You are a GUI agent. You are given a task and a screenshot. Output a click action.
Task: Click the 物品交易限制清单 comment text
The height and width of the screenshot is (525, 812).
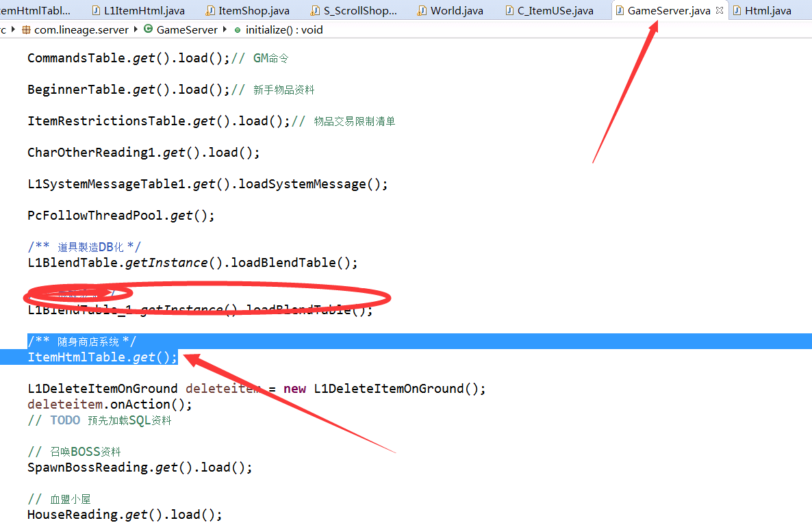pyautogui.click(x=355, y=122)
